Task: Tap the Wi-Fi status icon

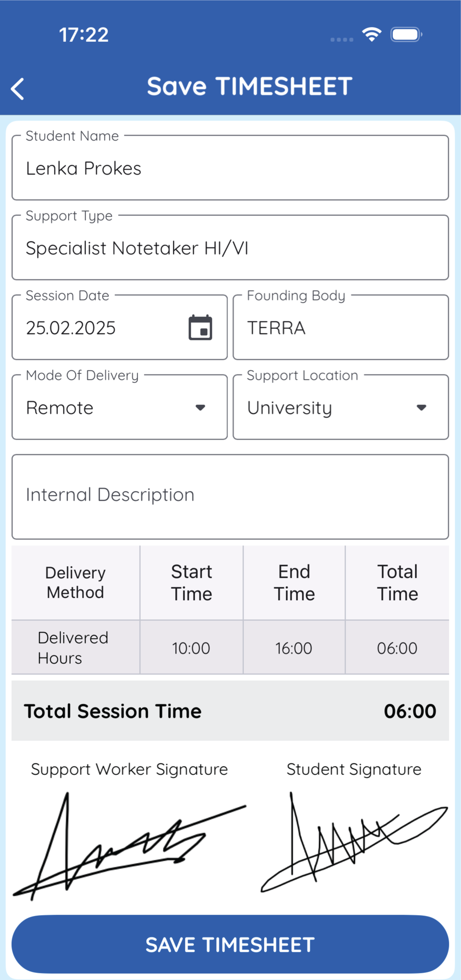Action: (371, 34)
